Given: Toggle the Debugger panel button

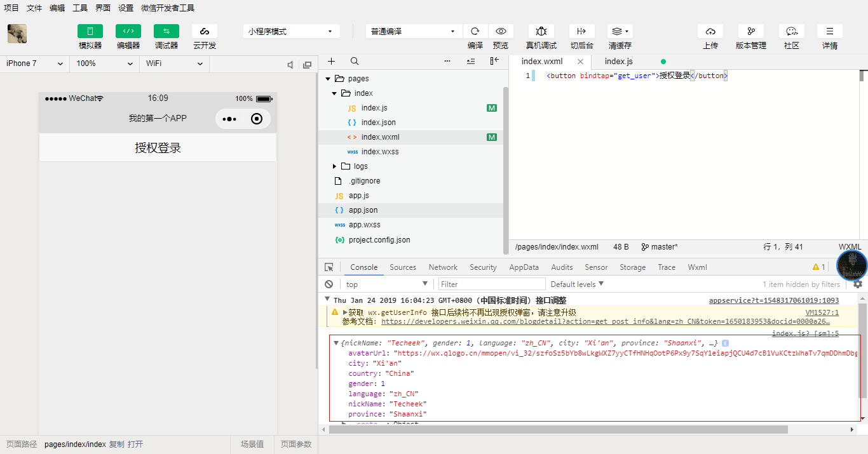Looking at the screenshot, I should 166,31.
